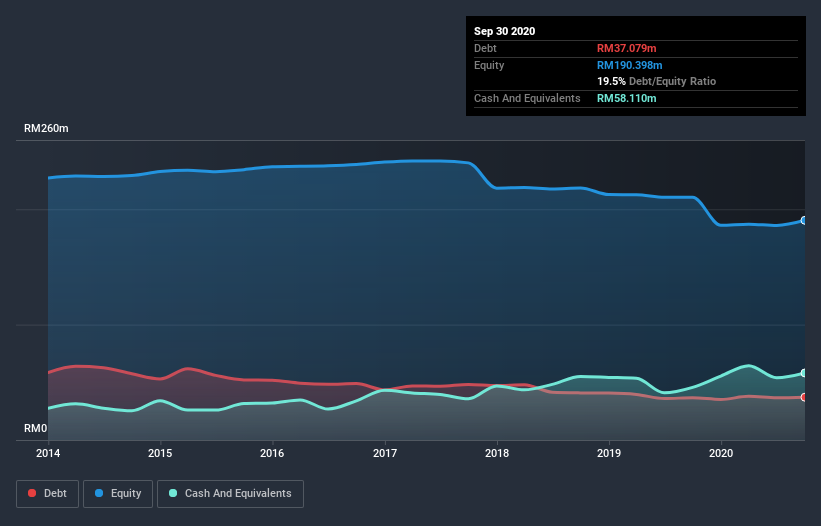This screenshot has height=526, width=821.
Task: Select the 2020 axis label
Action: click(721, 453)
